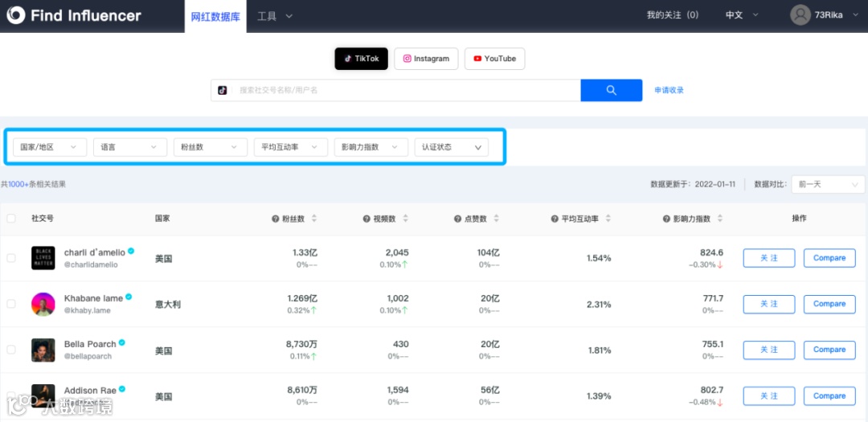This screenshot has height=422, width=868.
Task: Select the TikTok platform tab
Action: click(x=362, y=59)
